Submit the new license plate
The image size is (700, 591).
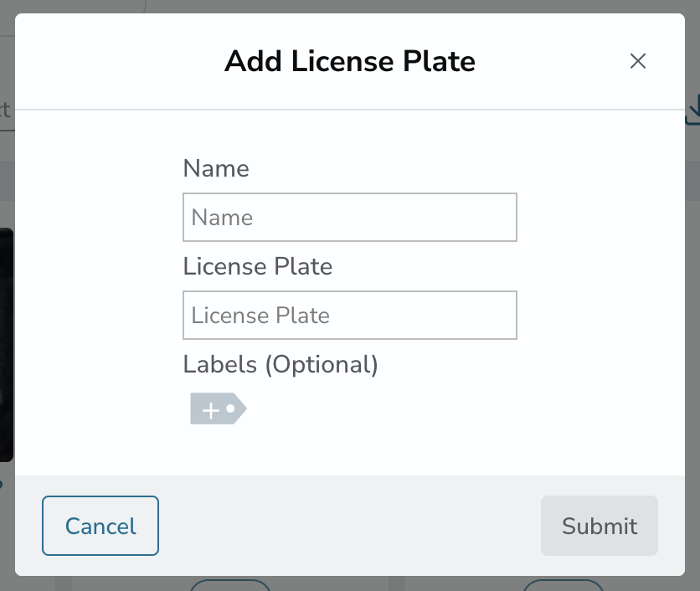pyautogui.click(x=600, y=526)
